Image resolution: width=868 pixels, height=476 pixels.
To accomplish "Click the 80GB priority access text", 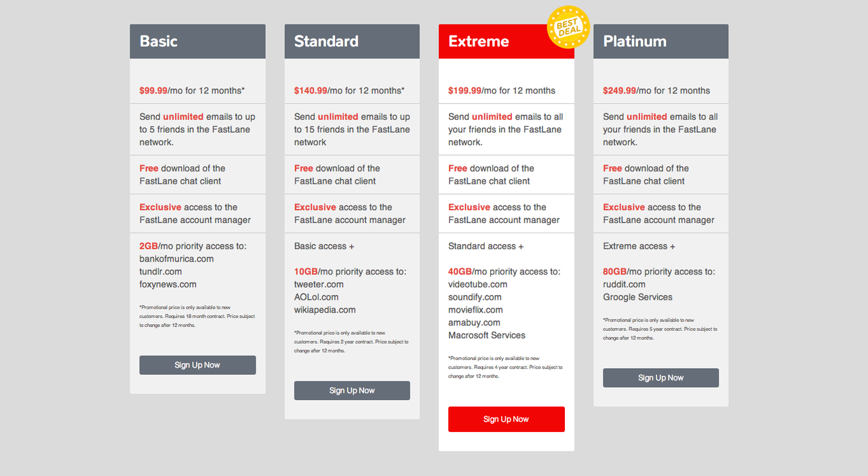I will [x=614, y=271].
